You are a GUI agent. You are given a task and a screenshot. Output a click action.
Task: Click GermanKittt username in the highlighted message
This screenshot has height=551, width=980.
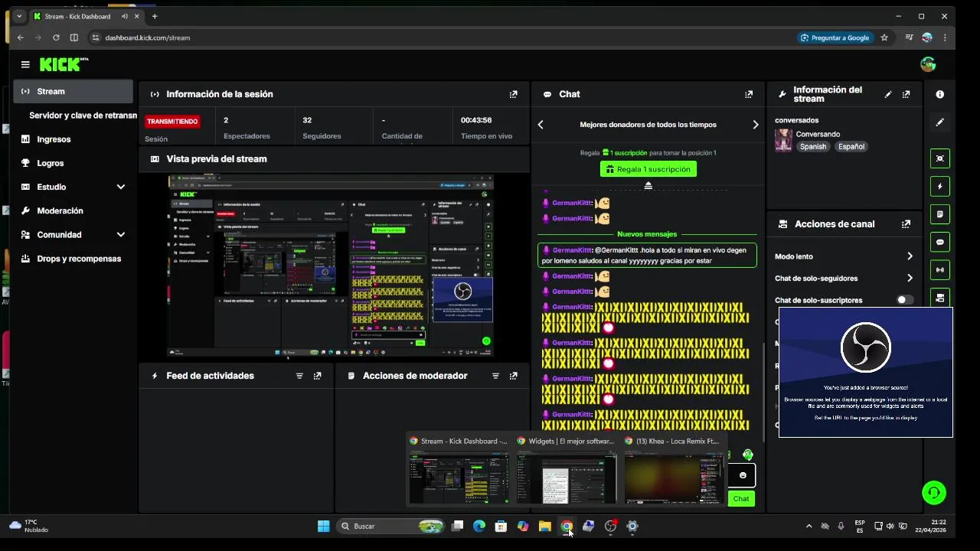[x=572, y=250]
